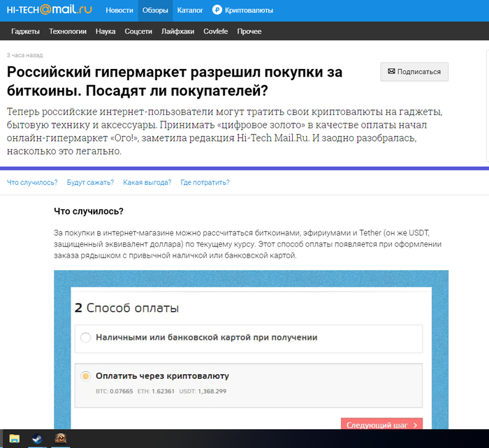Viewport: 489px width, 448px height.
Task: Select the cash or bank card radio button
Action: point(86,338)
